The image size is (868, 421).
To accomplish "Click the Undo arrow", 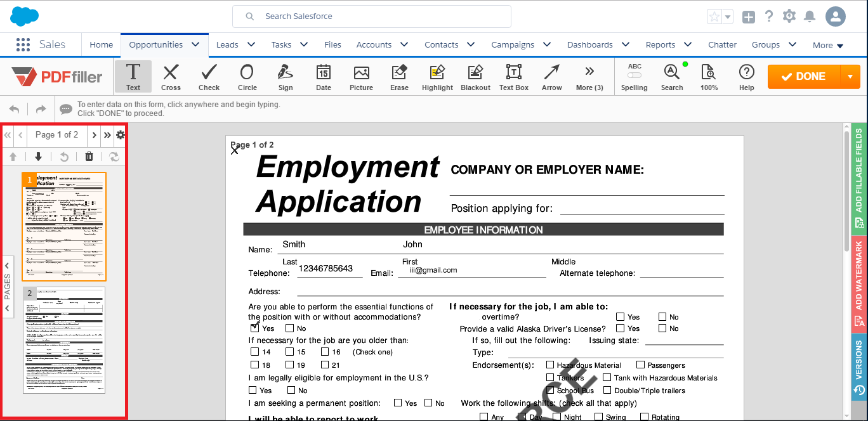I will point(14,109).
